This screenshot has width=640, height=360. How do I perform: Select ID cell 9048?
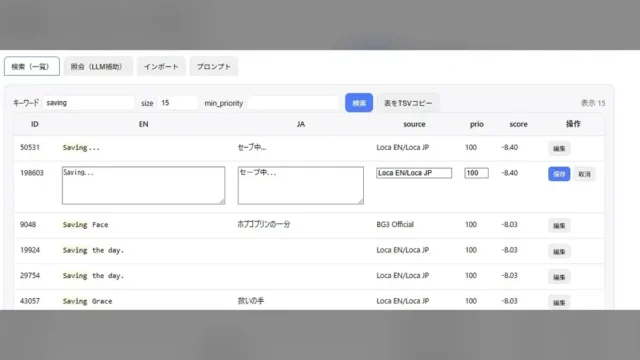28,224
